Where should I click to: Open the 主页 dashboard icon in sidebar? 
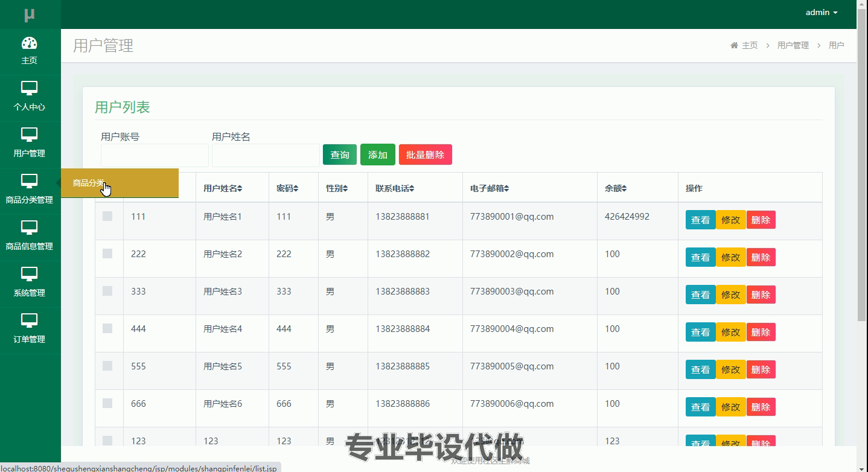click(x=29, y=43)
